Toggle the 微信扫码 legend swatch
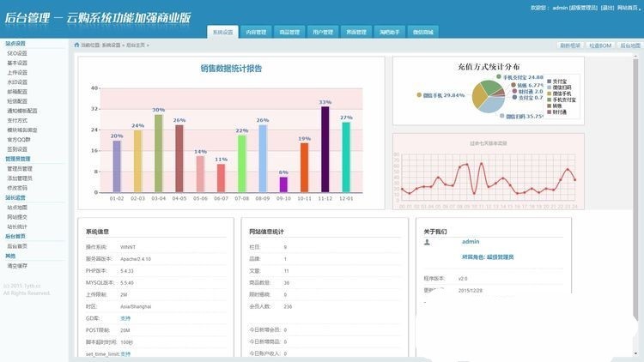This screenshot has width=644, height=362. [x=550, y=87]
